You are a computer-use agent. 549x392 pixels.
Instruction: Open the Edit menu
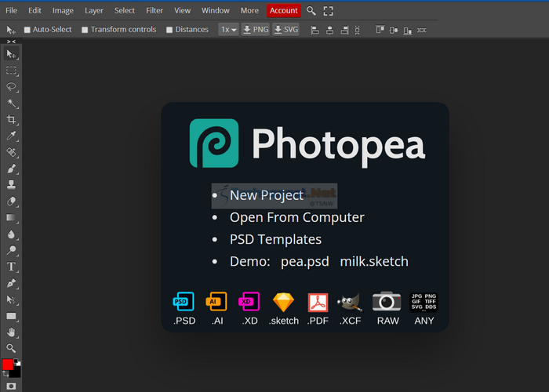(35, 10)
